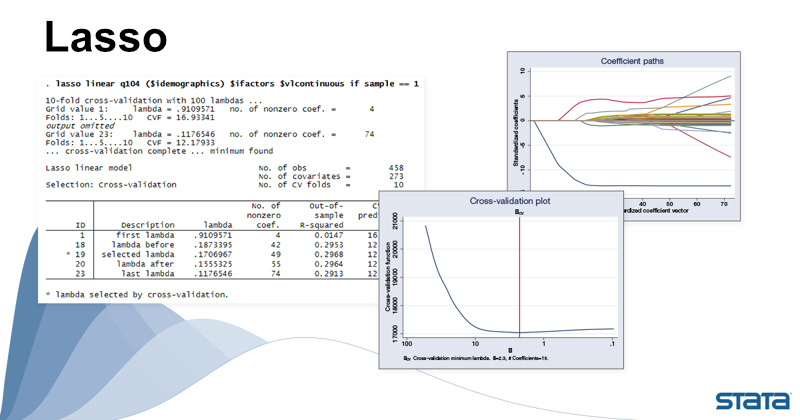Image resolution: width=800 pixels, height=420 pixels.
Task: Click the "Grid value 23:" output line
Action: click(x=210, y=134)
